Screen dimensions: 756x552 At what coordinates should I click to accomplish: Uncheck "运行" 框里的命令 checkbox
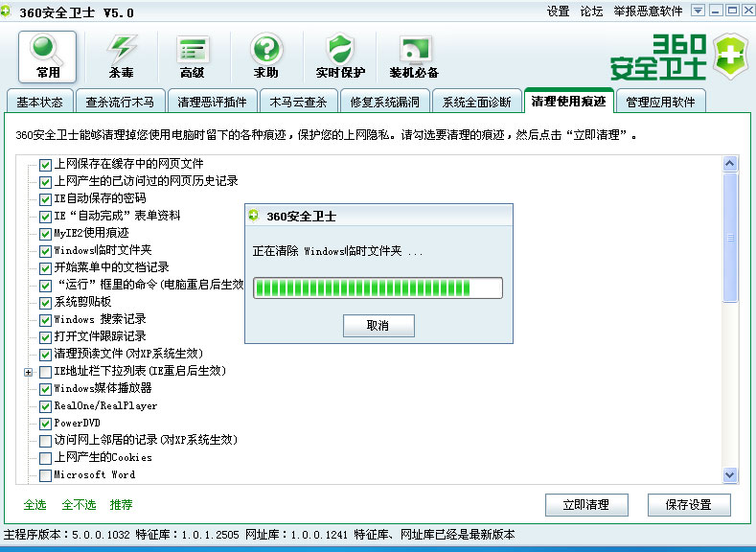point(45,286)
